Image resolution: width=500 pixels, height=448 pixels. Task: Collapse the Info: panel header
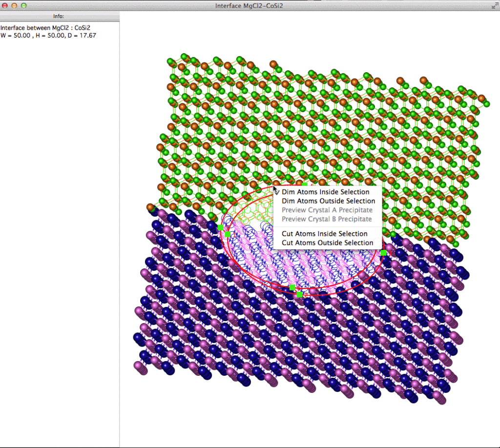(x=60, y=16)
